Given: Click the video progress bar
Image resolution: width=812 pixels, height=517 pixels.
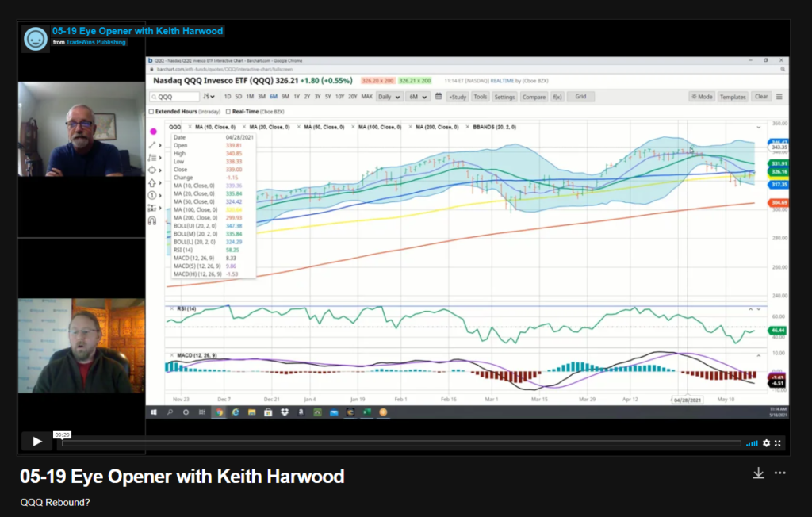Looking at the screenshot, I should point(401,443).
